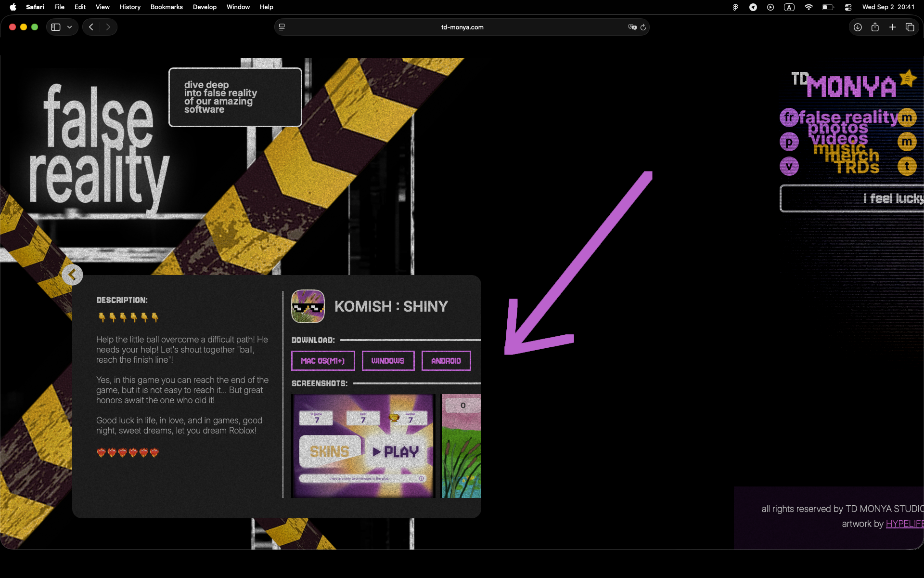The image size is (924, 578).
Task: Open the 'TRDs' nav link
Action: tap(858, 167)
